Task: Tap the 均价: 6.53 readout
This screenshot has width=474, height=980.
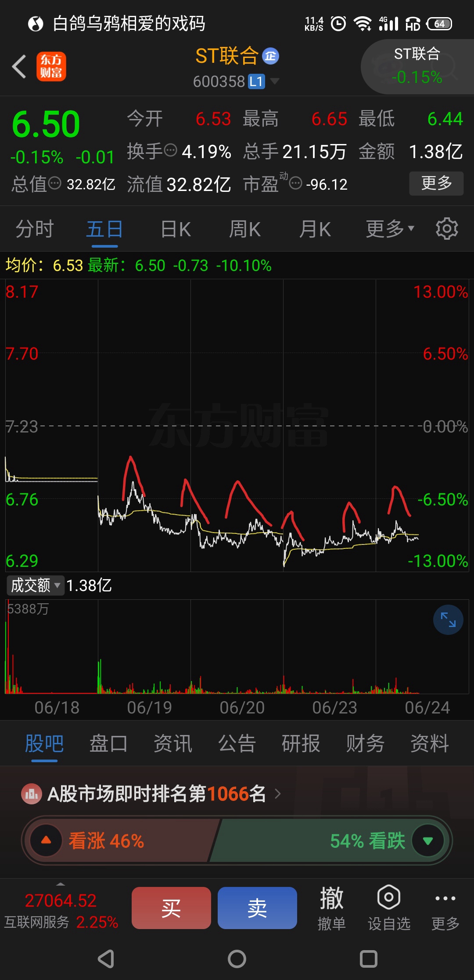Action: [44, 266]
